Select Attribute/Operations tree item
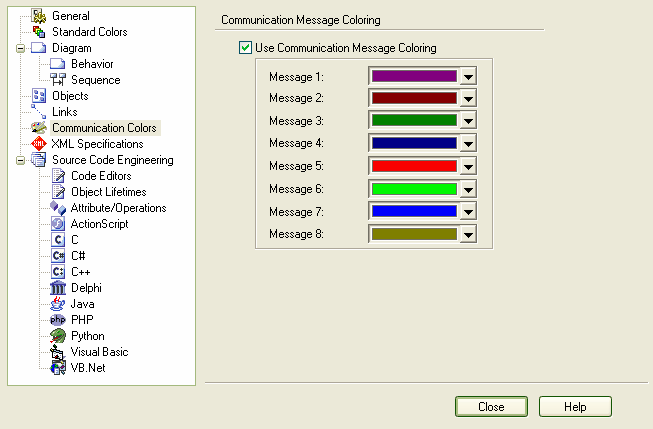653x429 pixels. coord(118,208)
